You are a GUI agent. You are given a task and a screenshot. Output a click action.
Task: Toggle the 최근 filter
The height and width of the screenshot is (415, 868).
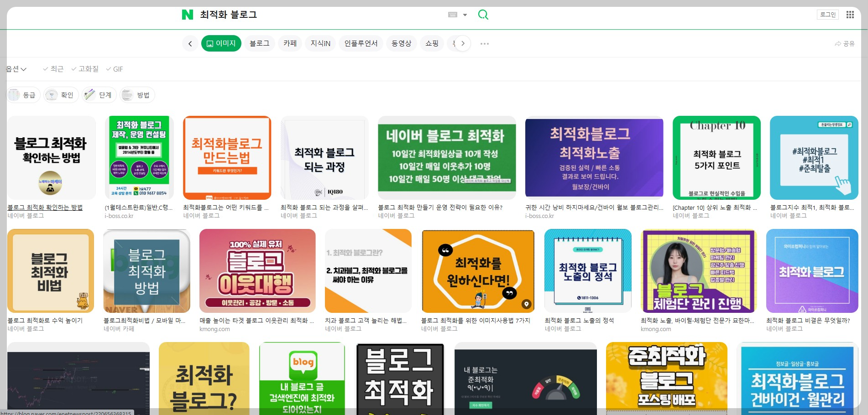[x=53, y=69]
